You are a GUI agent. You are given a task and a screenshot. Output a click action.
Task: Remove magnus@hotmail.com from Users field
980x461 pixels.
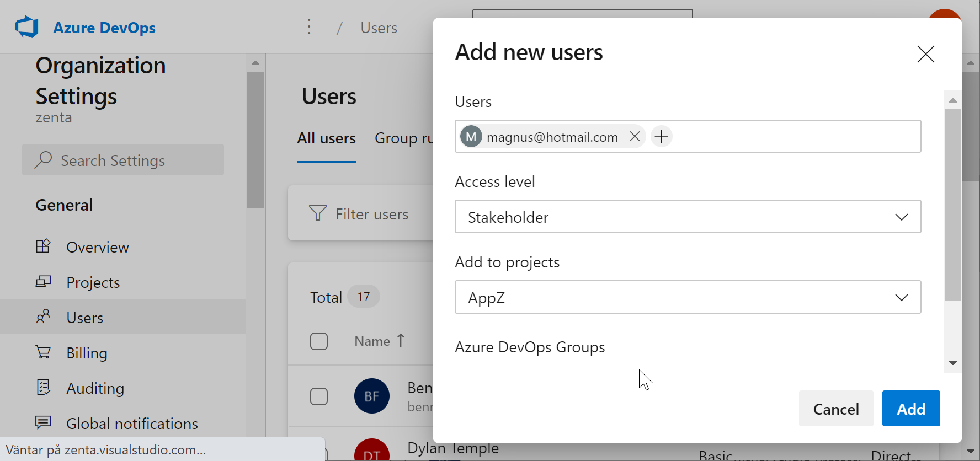(x=635, y=136)
